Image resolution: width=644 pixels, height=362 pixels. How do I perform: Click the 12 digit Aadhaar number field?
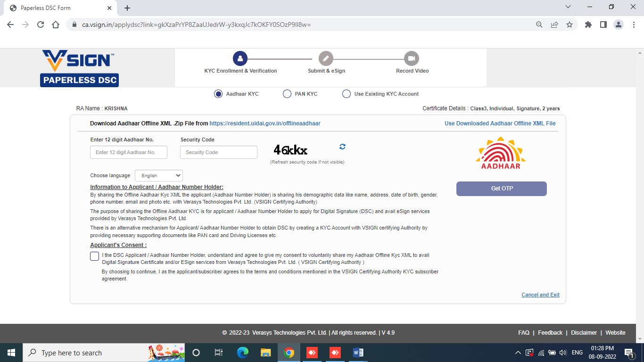pos(129,152)
